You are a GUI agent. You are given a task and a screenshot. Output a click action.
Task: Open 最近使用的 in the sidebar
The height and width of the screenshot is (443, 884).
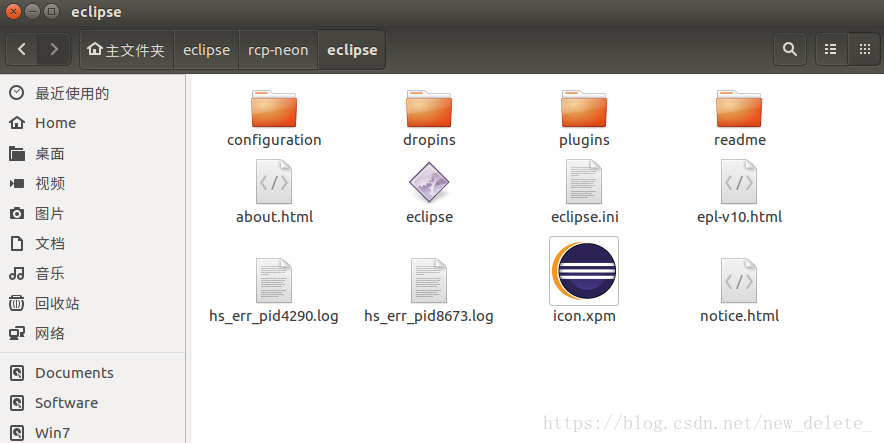[x=92, y=93]
